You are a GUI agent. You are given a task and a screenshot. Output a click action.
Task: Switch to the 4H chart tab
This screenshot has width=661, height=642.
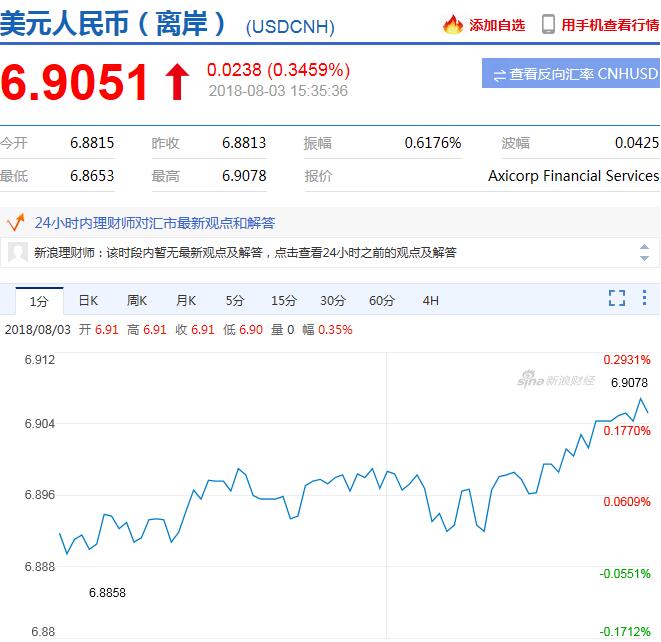[x=430, y=300]
